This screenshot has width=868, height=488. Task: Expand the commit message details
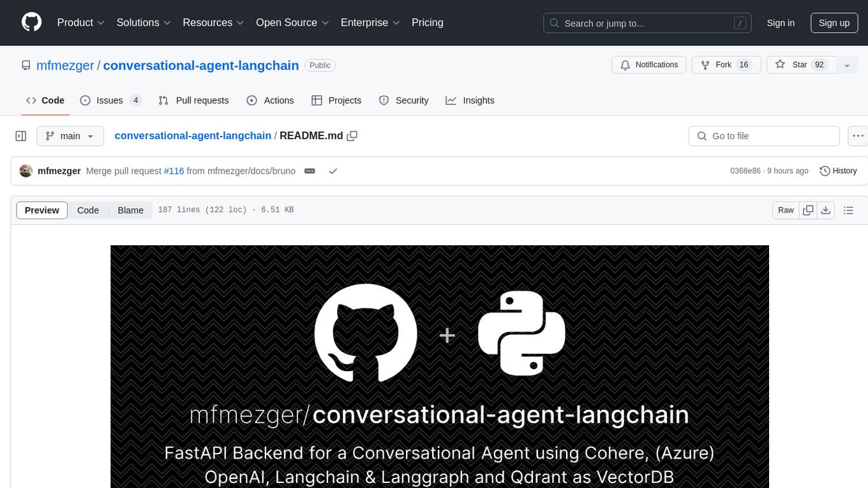[x=310, y=171]
